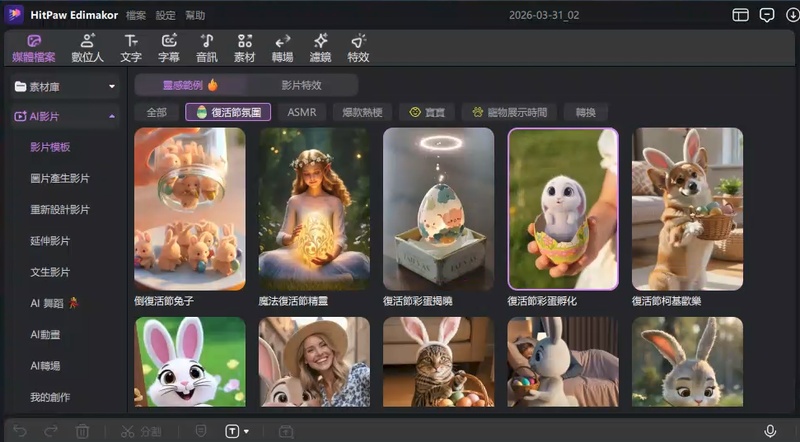Select 文生影片 in sidebar
The height and width of the screenshot is (442, 800).
50,272
